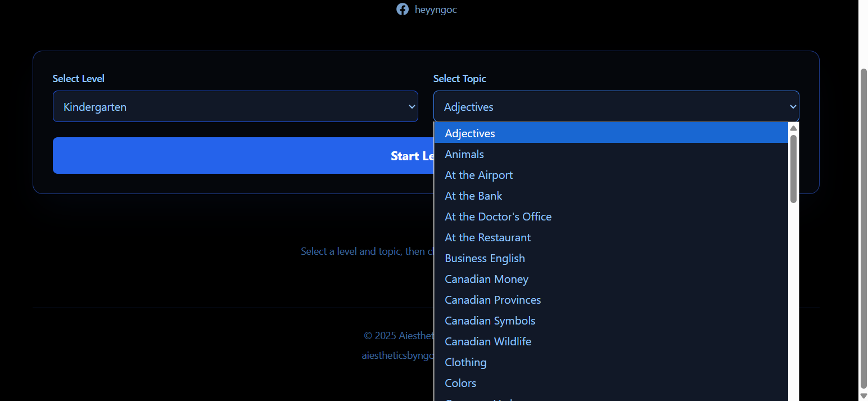Select the At the Airport topic

coord(479,175)
